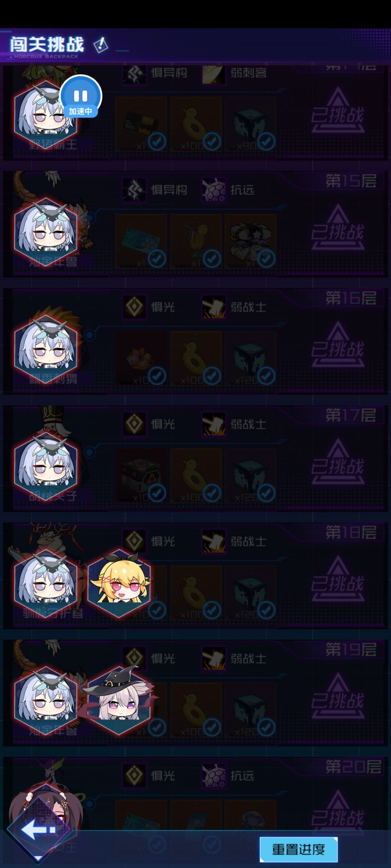Open the 第19层 floor label
391x868 pixels.
click(x=351, y=650)
